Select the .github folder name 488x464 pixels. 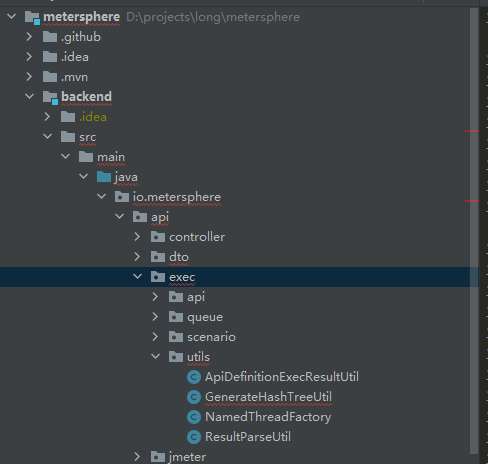[81, 37]
